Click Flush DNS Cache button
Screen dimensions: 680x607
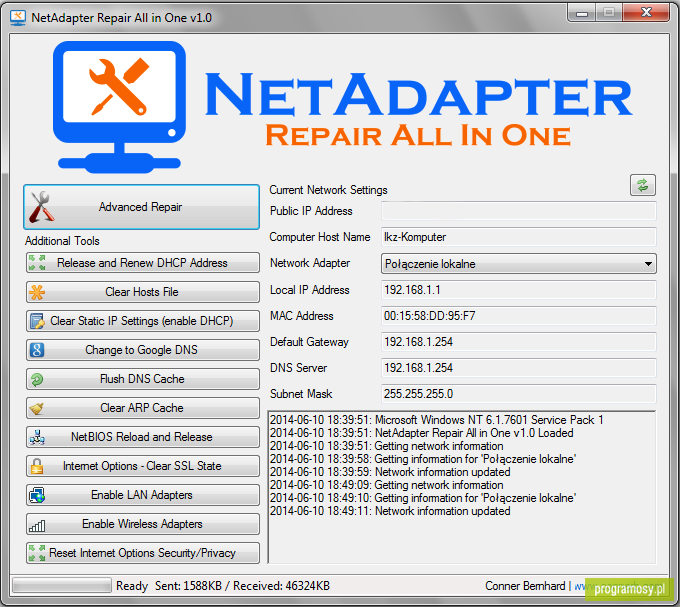tap(143, 379)
